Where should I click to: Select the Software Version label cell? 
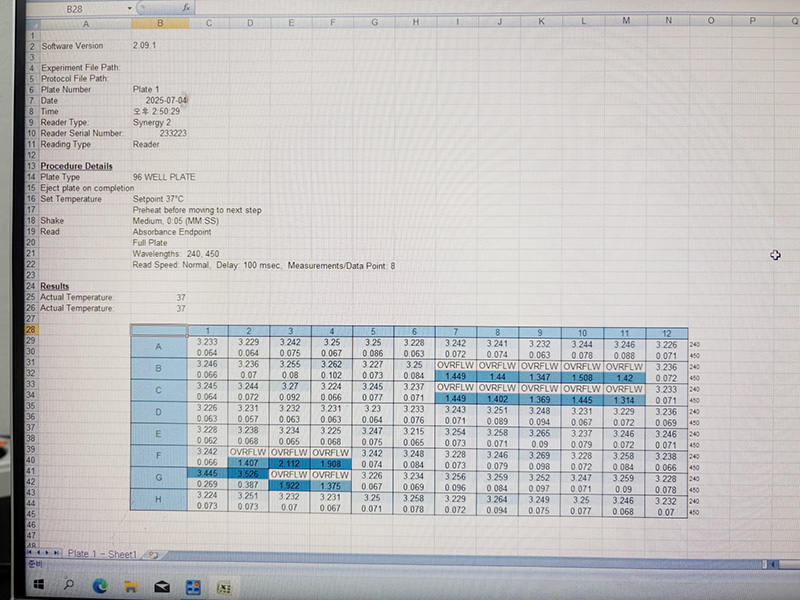click(72, 46)
